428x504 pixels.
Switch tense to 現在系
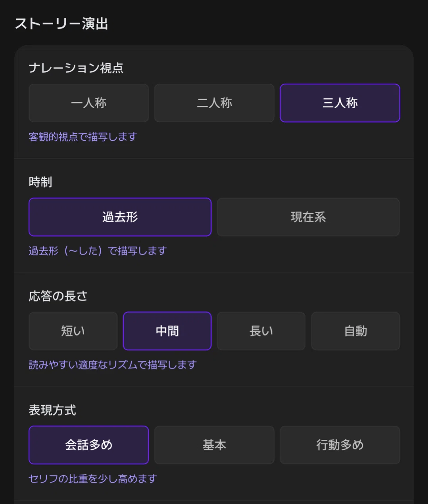(308, 217)
